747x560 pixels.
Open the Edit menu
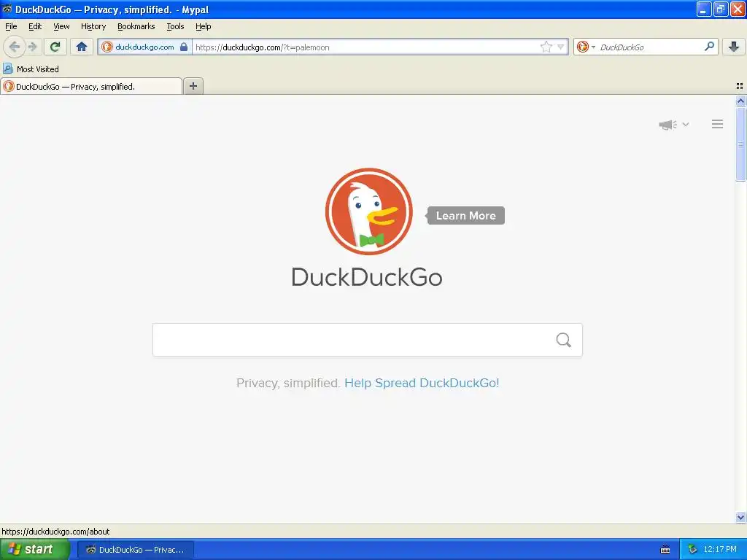tap(35, 26)
